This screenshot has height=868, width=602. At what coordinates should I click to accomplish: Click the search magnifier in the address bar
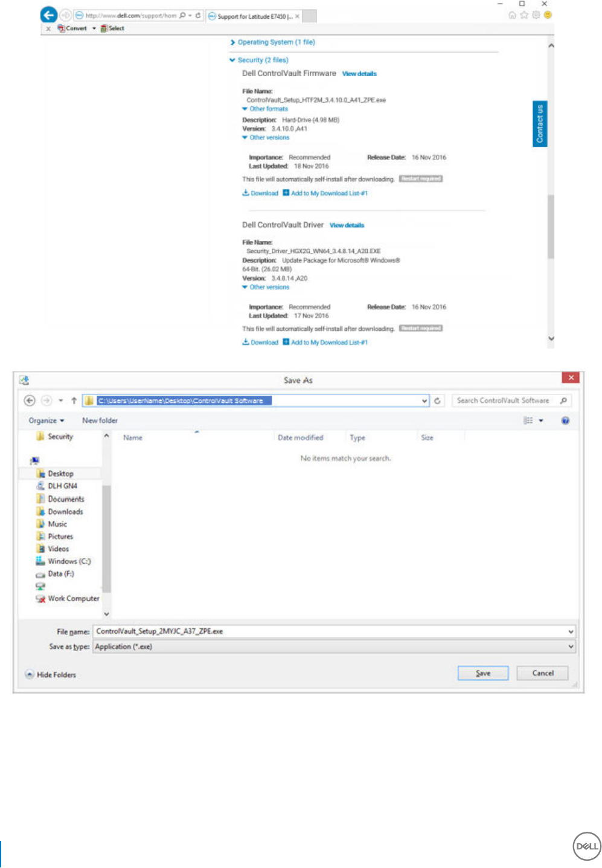coord(182,16)
